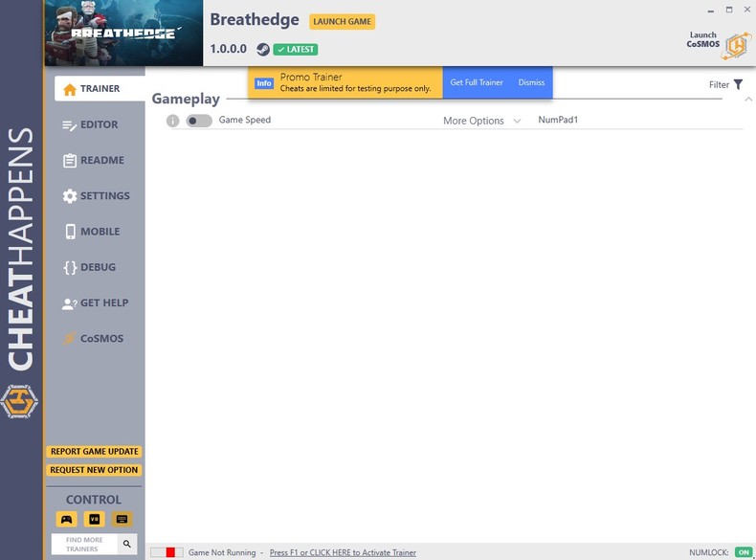Open the Filter funnel icon

coord(738,85)
